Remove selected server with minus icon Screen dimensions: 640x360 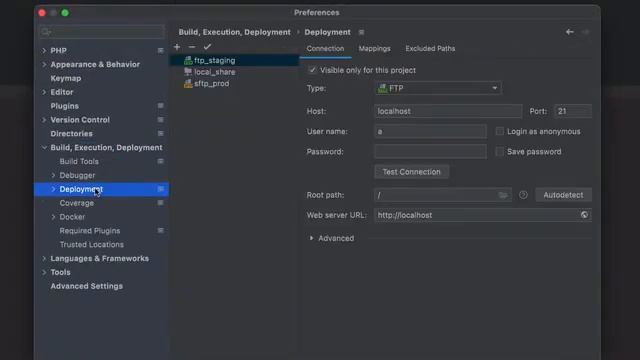pyautogui.click(x=192, y=47)
